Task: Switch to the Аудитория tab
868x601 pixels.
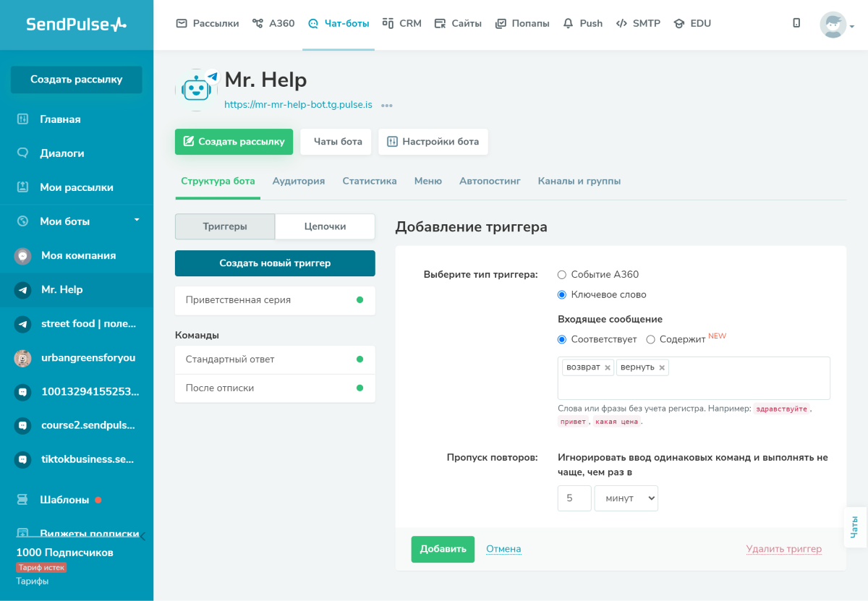Action: pos(298,181)
